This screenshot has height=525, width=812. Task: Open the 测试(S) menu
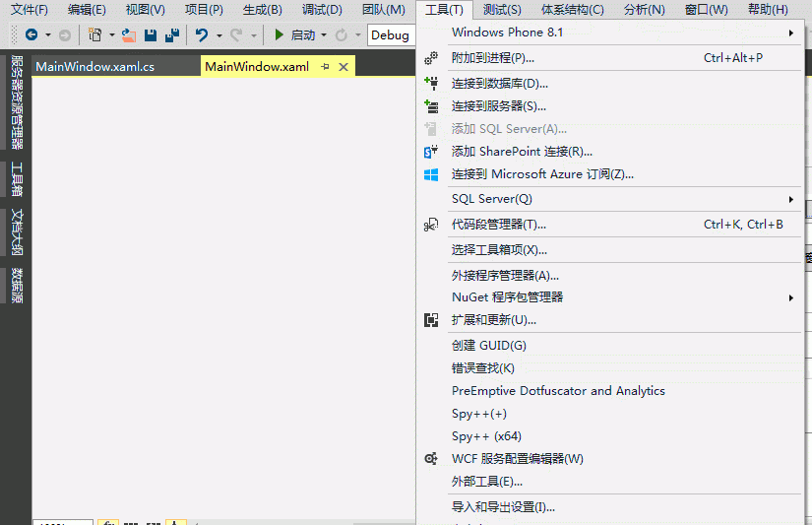502,9
